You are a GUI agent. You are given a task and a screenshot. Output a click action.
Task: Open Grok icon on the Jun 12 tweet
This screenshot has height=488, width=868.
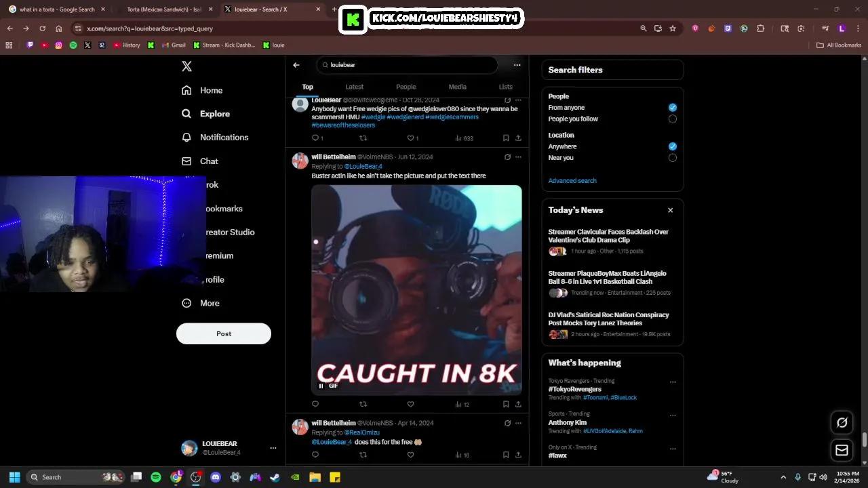(507, 157)
